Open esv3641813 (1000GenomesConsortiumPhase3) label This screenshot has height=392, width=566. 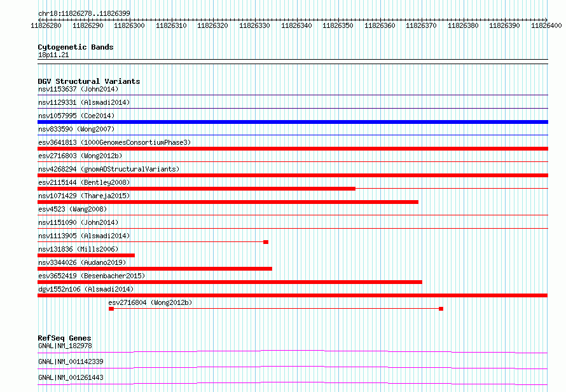[x=114, y=142]
